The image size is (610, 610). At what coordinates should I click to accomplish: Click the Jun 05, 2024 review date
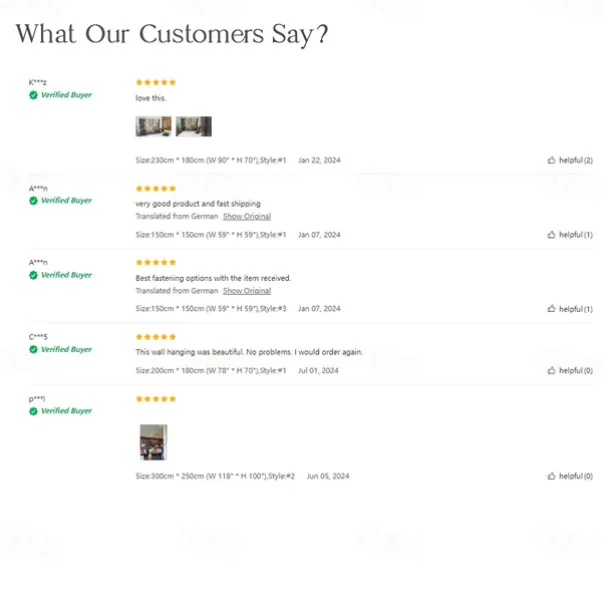[x=326, y=476]
